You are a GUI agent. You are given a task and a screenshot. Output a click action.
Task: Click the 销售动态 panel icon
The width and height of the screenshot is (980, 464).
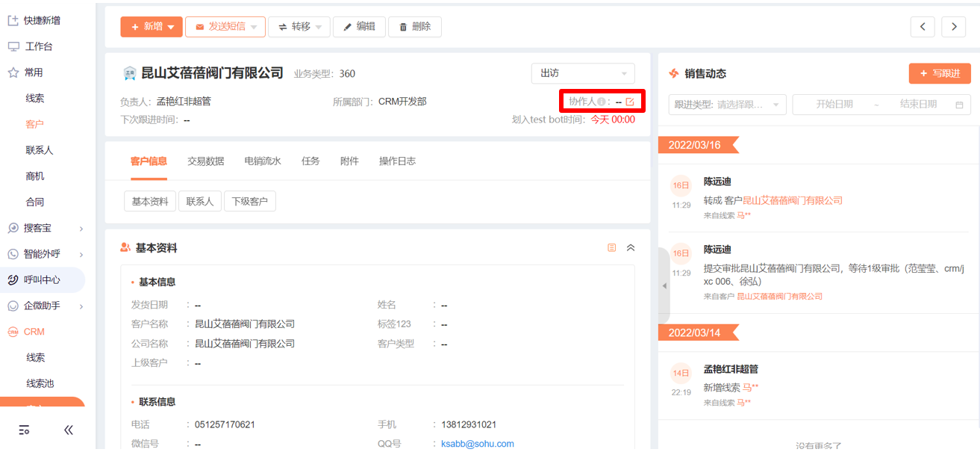point(673,73)
